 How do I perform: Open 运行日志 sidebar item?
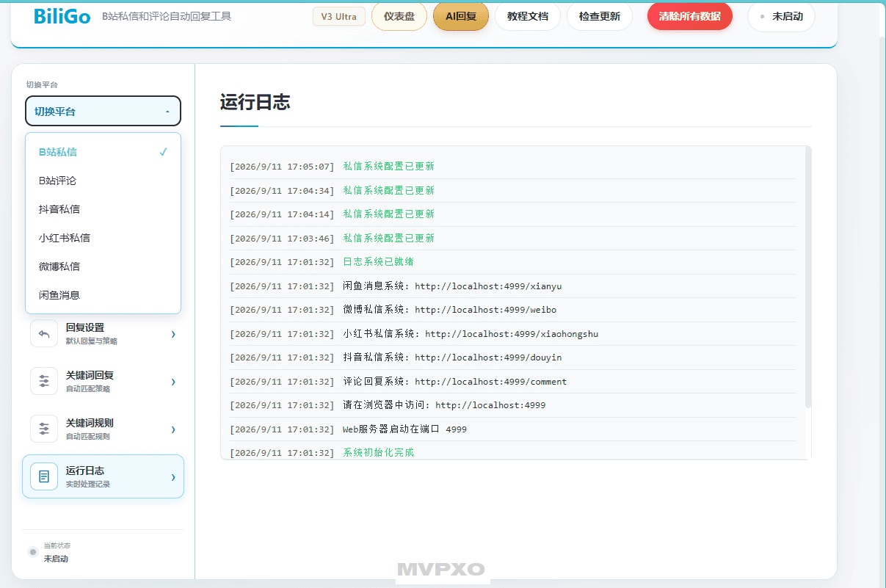[103, 476]
